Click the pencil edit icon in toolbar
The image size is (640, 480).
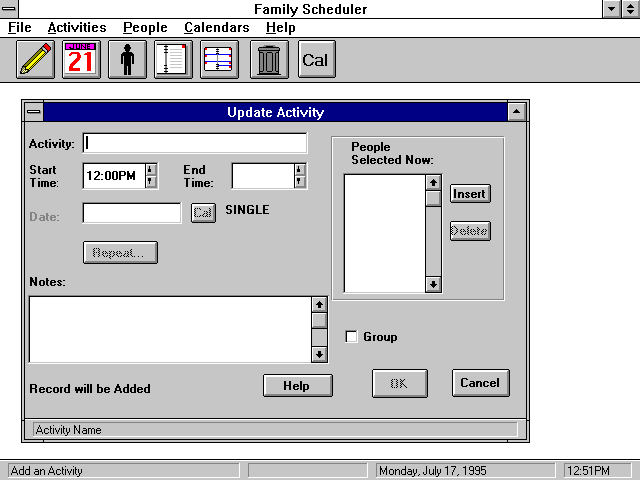tap(35, 60)
